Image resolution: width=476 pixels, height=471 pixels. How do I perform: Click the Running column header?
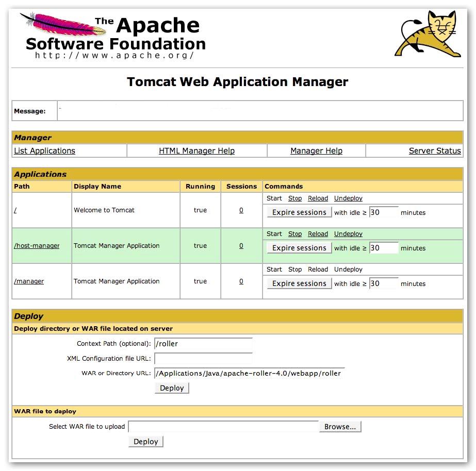click(201, 186)
